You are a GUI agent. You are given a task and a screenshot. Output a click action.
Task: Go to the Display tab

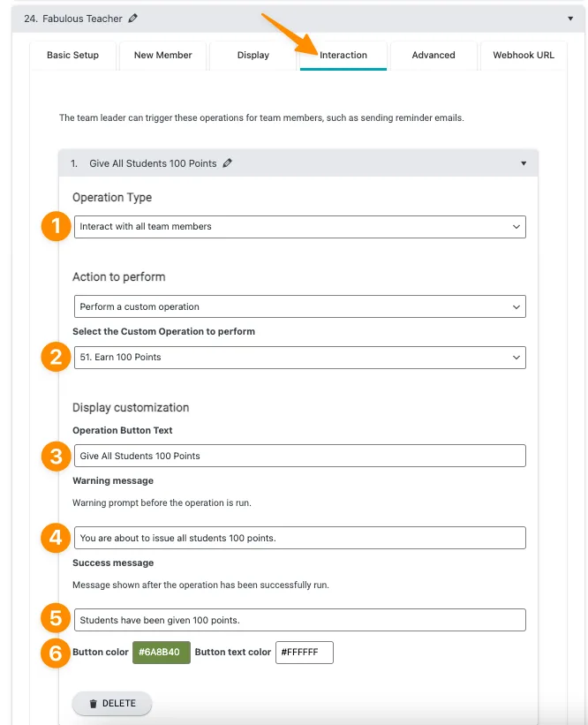click(x=253, y=56)
